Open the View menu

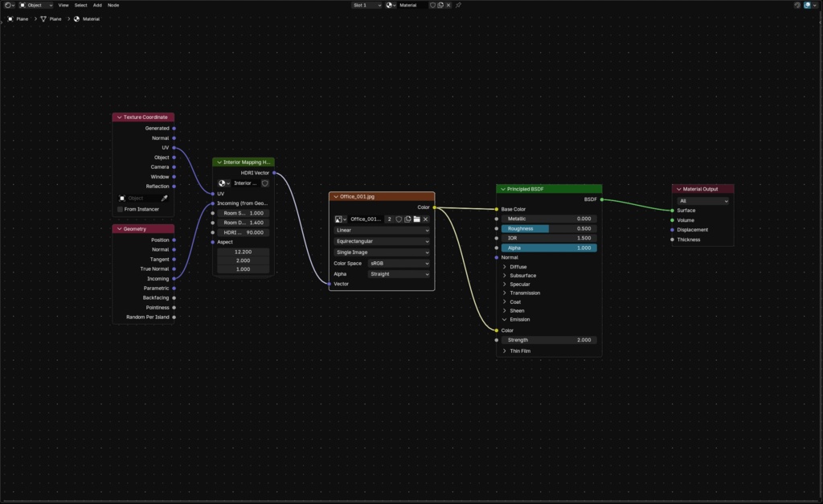[x=63, y=6]
